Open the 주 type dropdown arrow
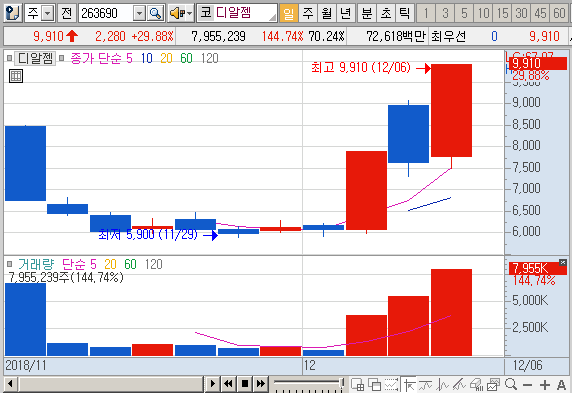 click(48, 14)
